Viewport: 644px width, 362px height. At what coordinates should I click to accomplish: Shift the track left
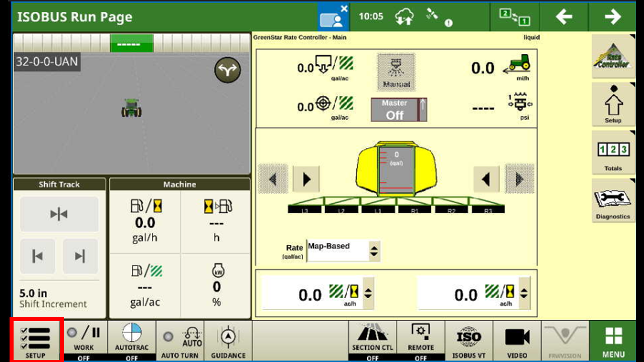pyautogui.click(x=37, y=256)
